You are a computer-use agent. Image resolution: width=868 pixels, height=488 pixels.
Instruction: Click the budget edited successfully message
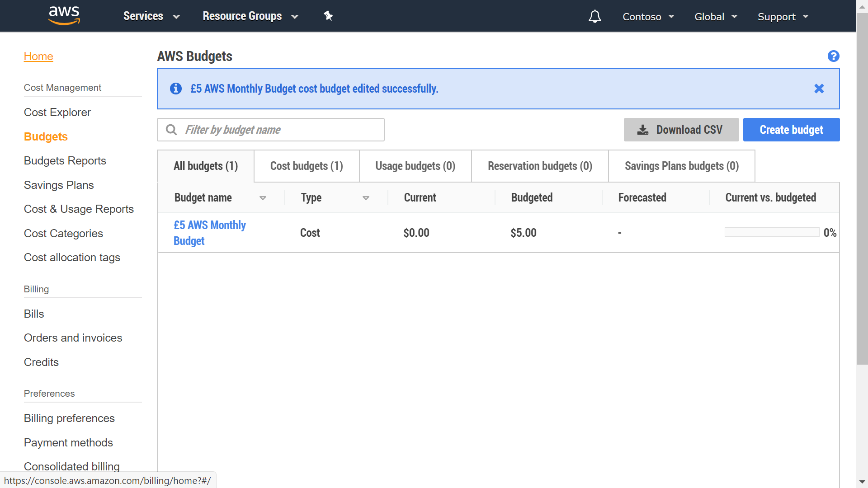(x=314, y=89)
